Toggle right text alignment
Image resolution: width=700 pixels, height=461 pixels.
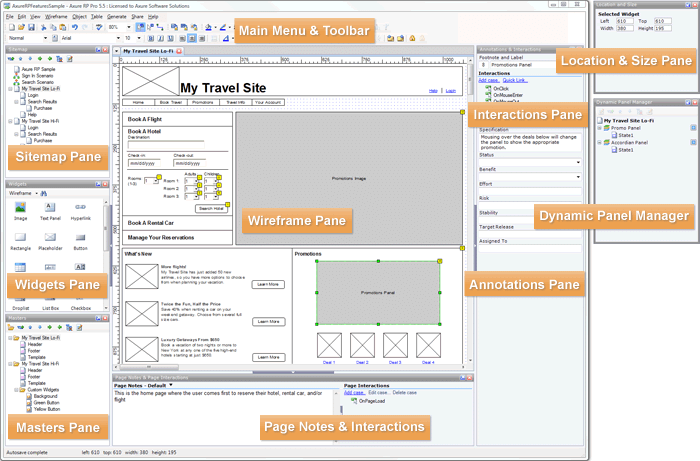[202, 38]
